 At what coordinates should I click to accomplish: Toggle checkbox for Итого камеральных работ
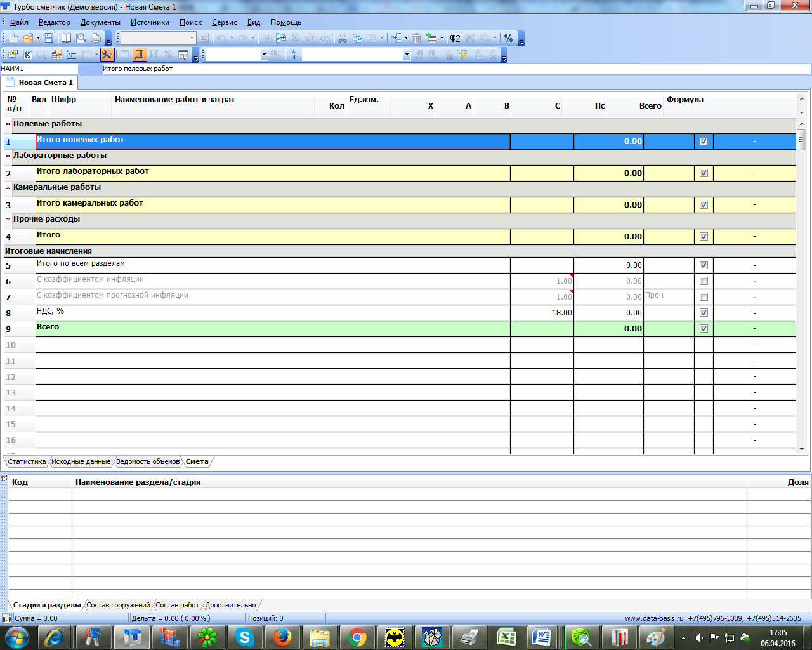point(704,205)
